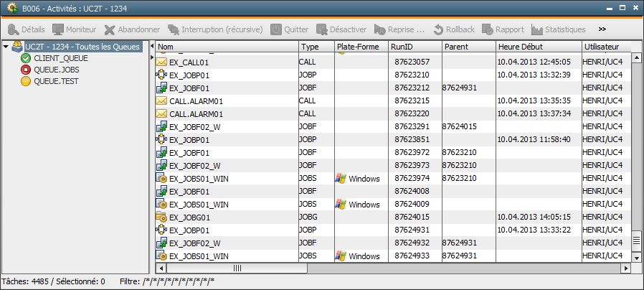Click the Moniteur toolbar icon
Screen dimensions: 644x290
(x=57, y=29)
